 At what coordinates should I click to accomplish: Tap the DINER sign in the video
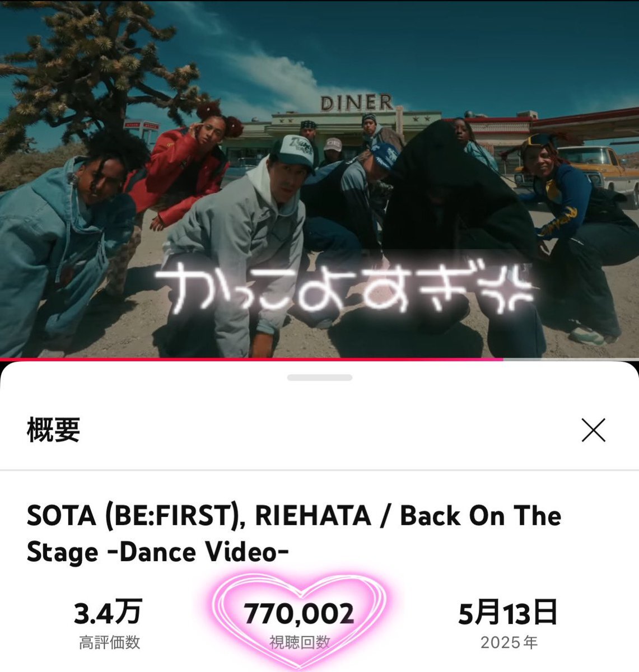point(356,102)
